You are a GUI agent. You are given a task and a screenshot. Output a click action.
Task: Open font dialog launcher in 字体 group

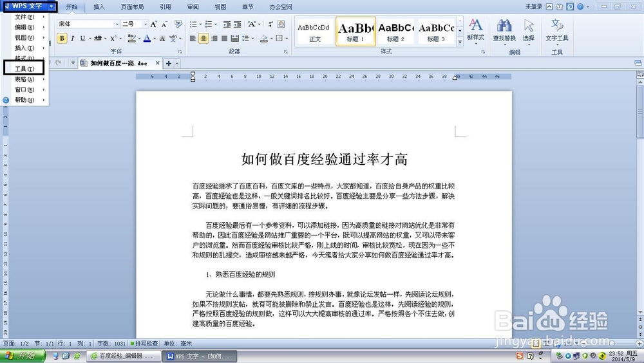coord(180,51)
